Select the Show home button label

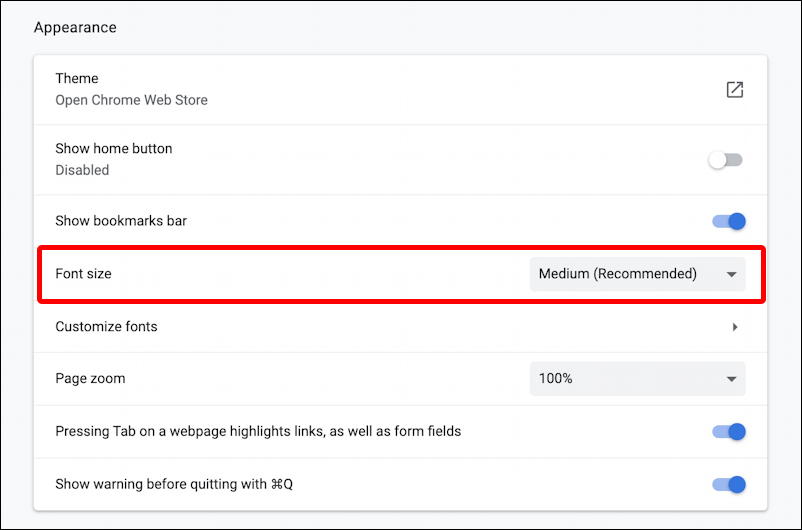pyautogui.click(x=114, y=148)
